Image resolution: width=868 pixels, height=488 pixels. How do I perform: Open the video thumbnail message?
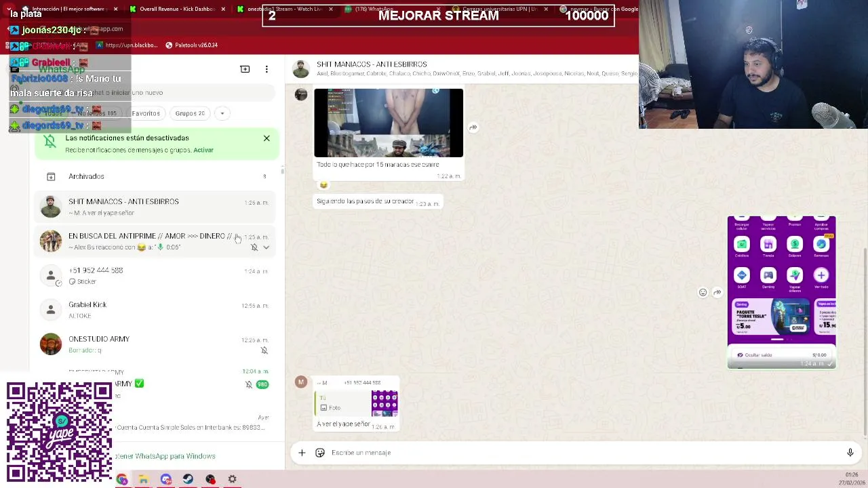pos(389,123)
